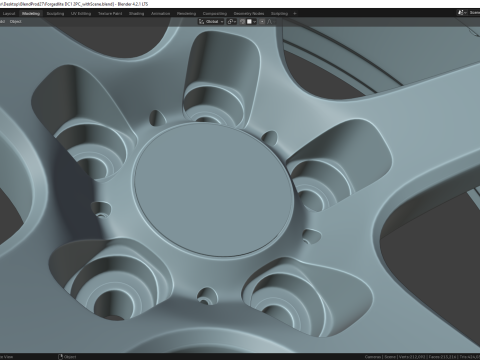480x360 pixels.
Task: Open the Object menu in viewport header
Action: pos(16,22)
